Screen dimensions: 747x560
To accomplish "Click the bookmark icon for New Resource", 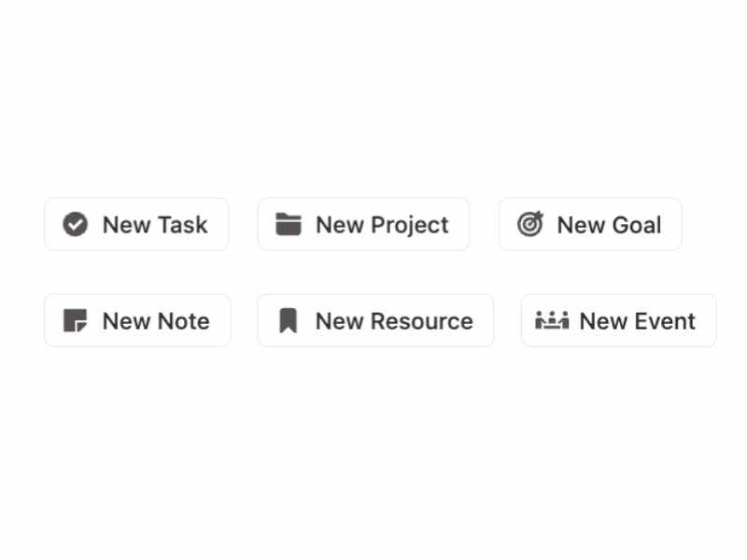I will pos(289,320).
